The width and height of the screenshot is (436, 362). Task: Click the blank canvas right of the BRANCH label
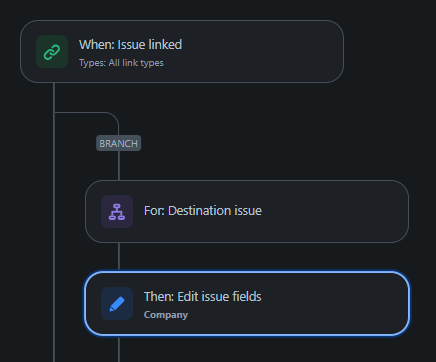[267, 143]
